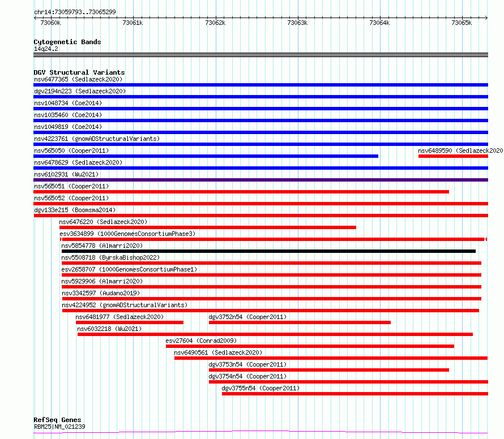
Task: Open the nsv3342597 (Audano2019) label
Action: (101, 293)
